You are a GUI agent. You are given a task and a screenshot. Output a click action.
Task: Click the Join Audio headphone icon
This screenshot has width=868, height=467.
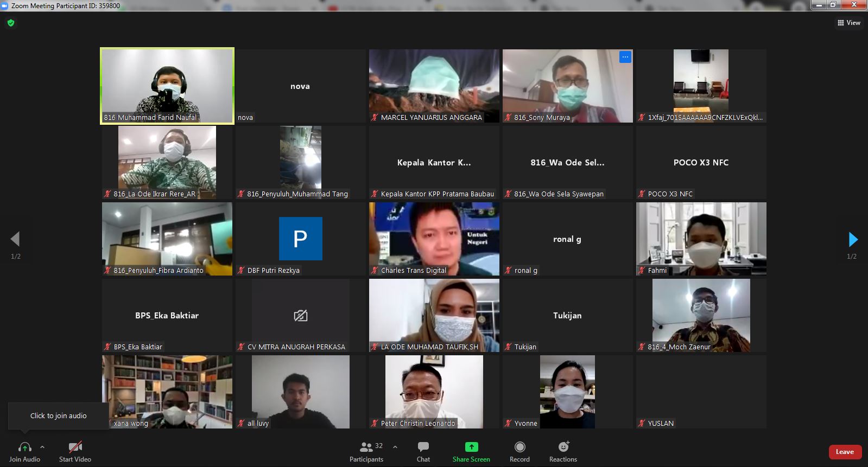(x=24, y=447)
